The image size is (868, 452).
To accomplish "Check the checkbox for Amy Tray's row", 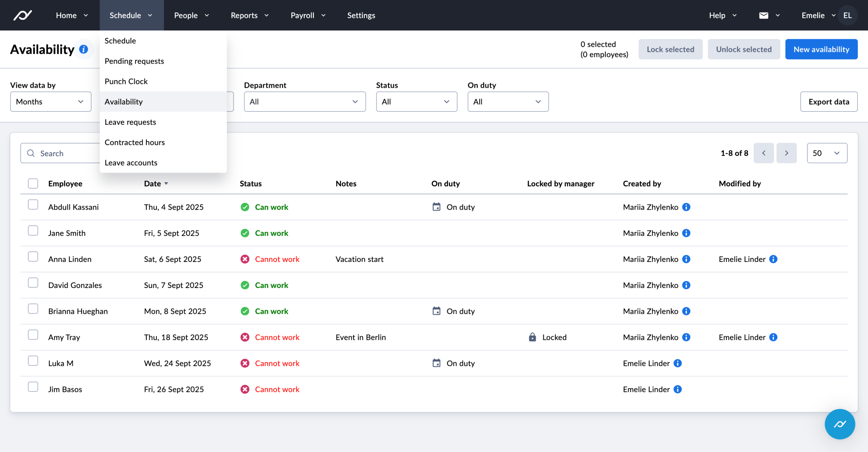I will click(x=33, y=334).
